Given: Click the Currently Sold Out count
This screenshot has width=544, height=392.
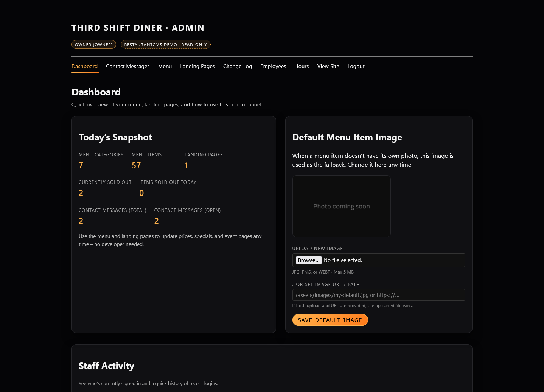Looking at the screenshot, I should click(x=81, y=193).
